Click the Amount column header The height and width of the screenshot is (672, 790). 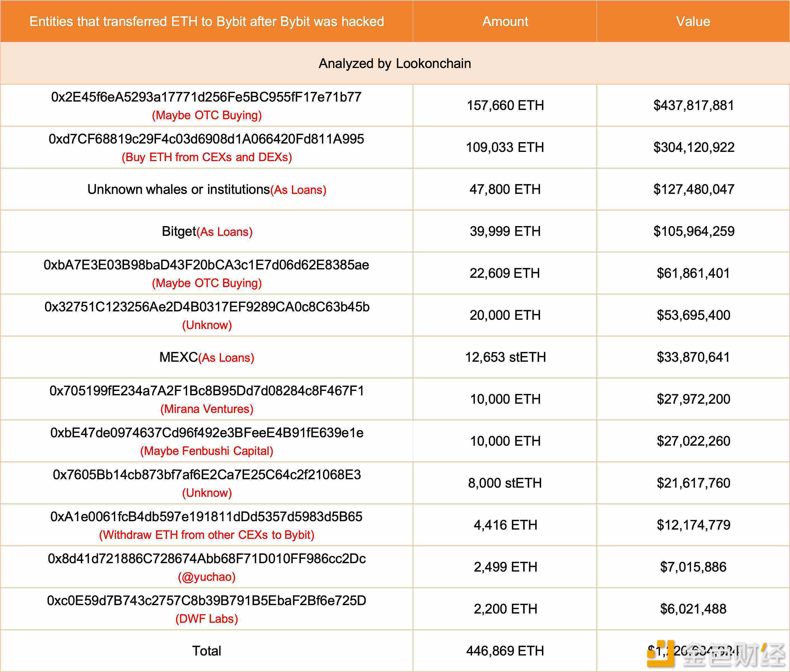(x=505, y=21)
